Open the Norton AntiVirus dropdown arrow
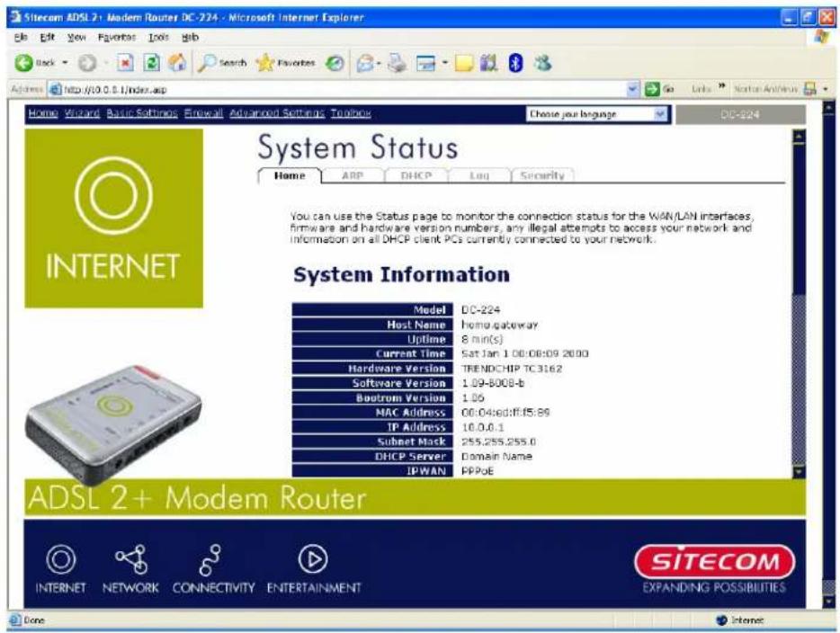Image resolution: width=840 pixels, height=633 pixels. point(826,89)
